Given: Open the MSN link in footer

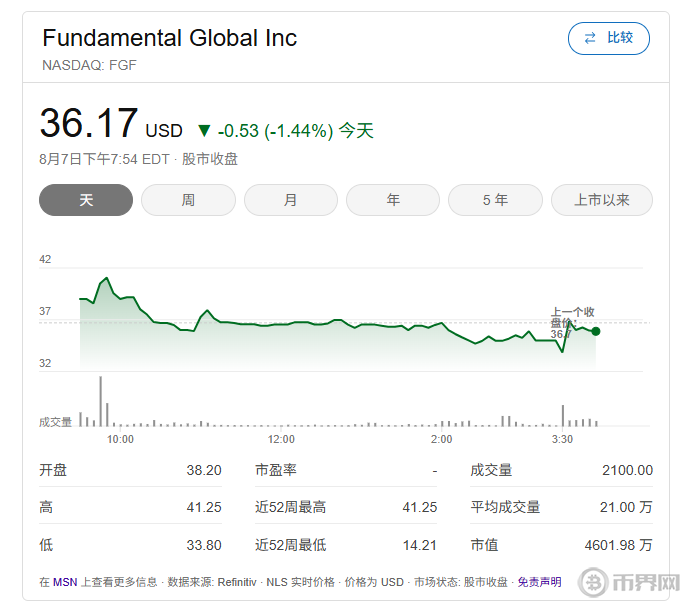Looking at the screenshot, I should pos(64,582).
